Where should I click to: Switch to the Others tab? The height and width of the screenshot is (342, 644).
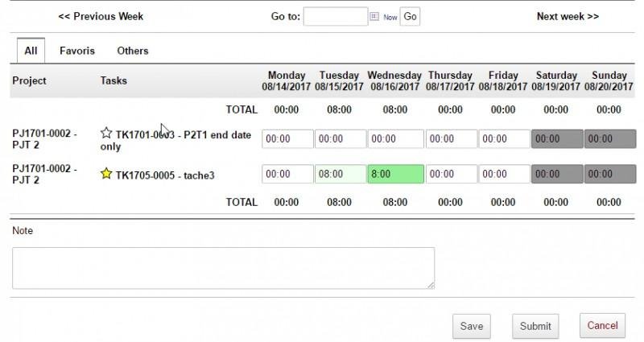[x=133, y=51]
